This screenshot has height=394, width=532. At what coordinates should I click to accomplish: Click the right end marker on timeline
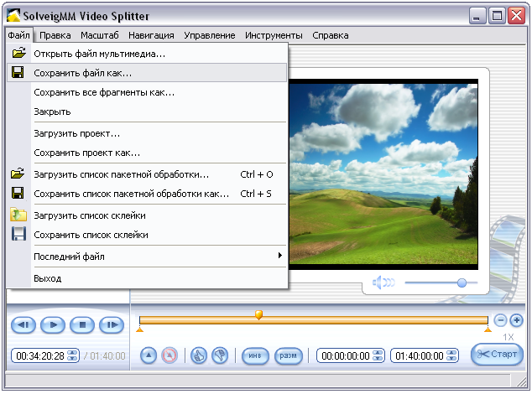pyautogui.click(x=488, y=329)
